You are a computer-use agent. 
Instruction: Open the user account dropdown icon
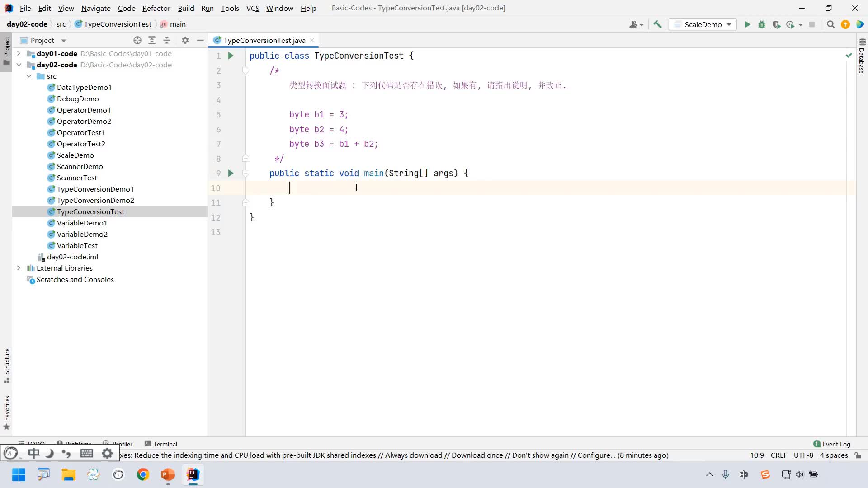click(636, 24)
